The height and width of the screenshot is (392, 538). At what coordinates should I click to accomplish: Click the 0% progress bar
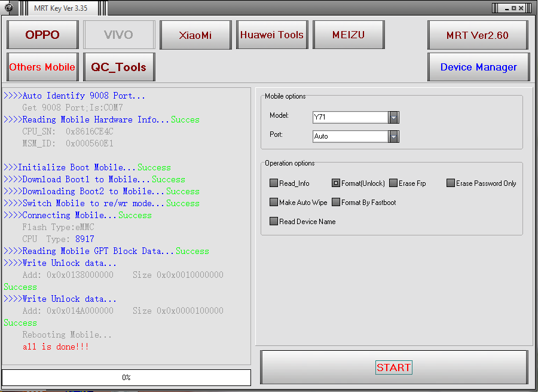click(126, 377)
